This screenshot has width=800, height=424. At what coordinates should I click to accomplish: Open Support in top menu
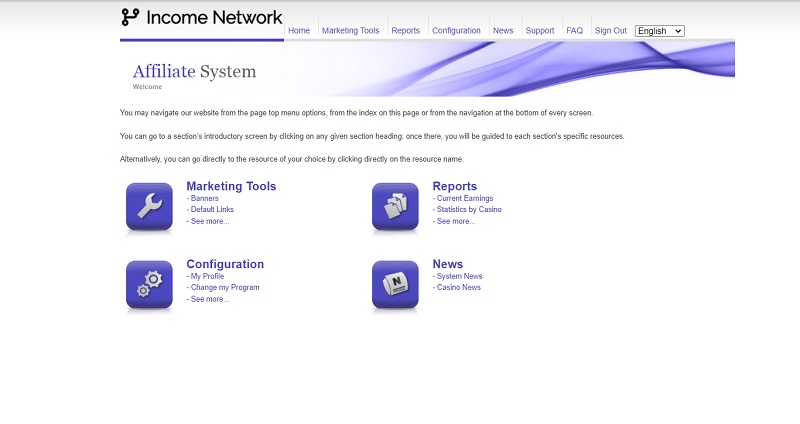(540, 31)
